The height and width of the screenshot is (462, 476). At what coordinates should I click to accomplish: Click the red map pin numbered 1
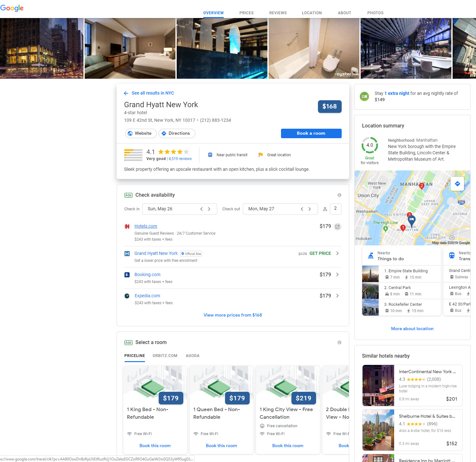(403, 228)
